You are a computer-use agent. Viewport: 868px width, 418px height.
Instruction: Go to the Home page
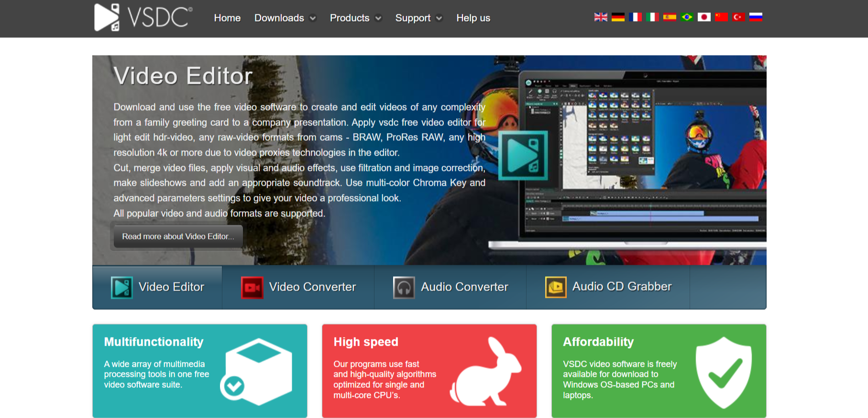pos(227,18)
